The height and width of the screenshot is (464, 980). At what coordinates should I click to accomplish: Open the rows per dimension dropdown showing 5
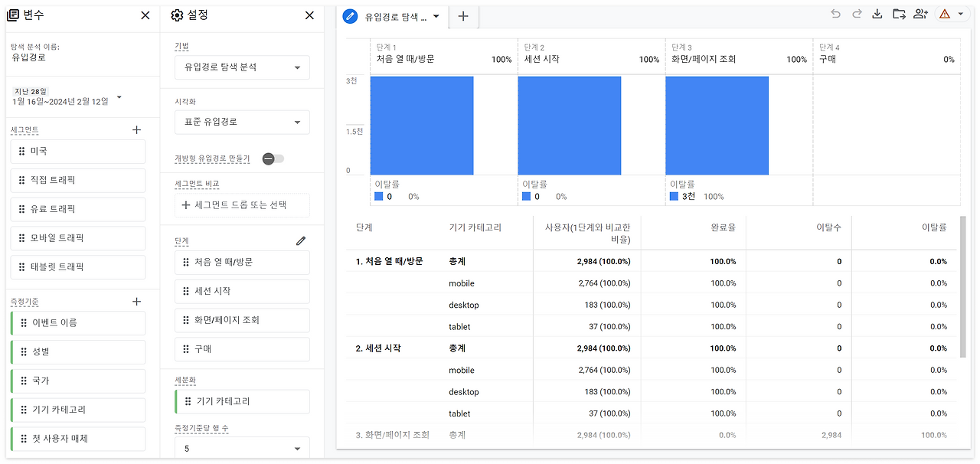tap(242, 447)
